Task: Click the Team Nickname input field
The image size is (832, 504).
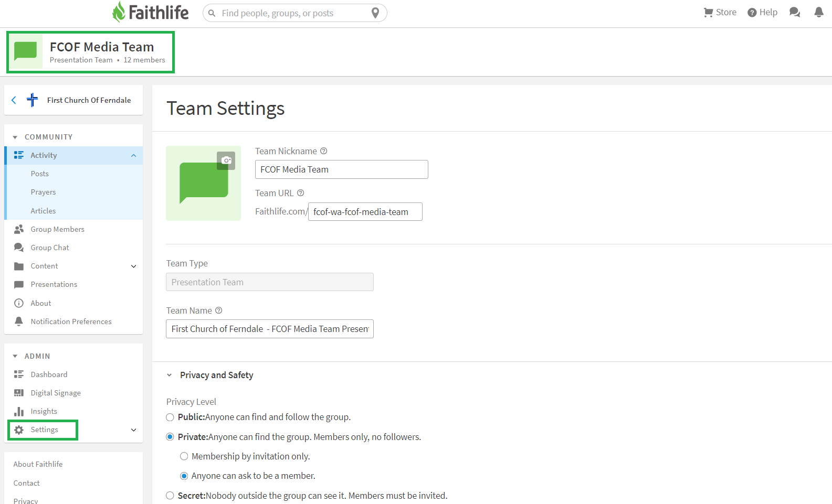Action: coord(342,169)
